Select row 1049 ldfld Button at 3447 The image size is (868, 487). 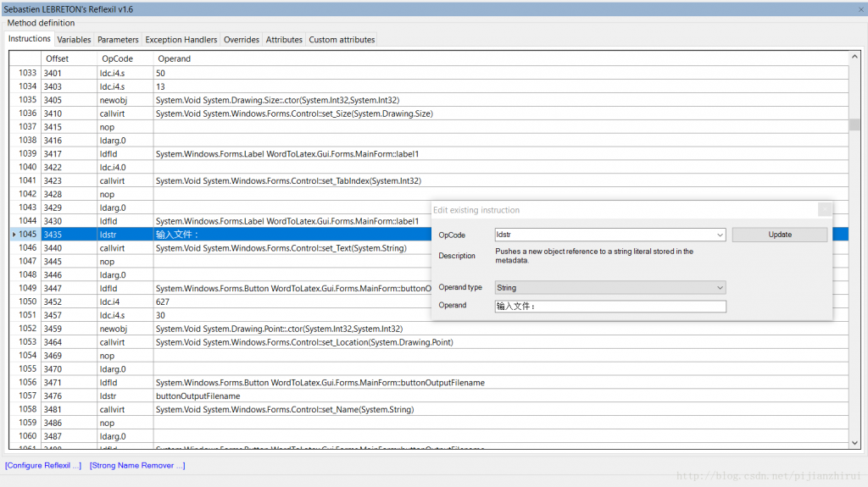pos(220,288)
